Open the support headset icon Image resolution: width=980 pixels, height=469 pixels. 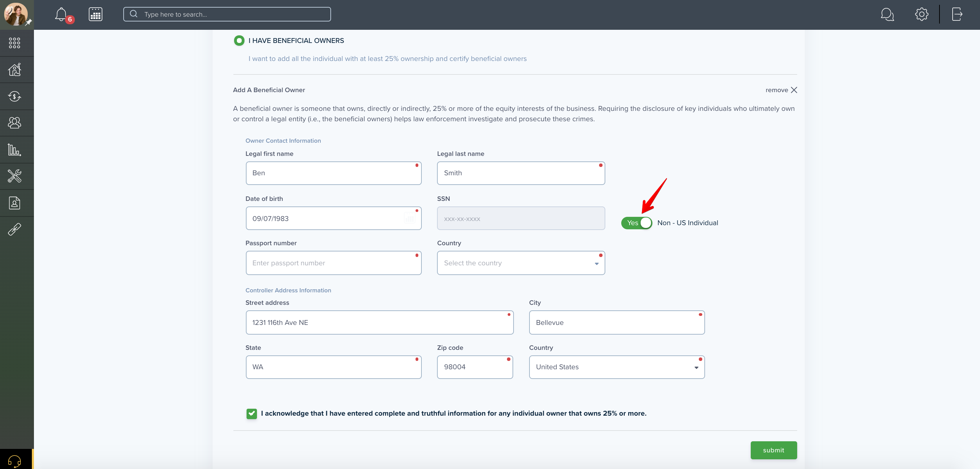pyautogui.click(x=15, y=461)
